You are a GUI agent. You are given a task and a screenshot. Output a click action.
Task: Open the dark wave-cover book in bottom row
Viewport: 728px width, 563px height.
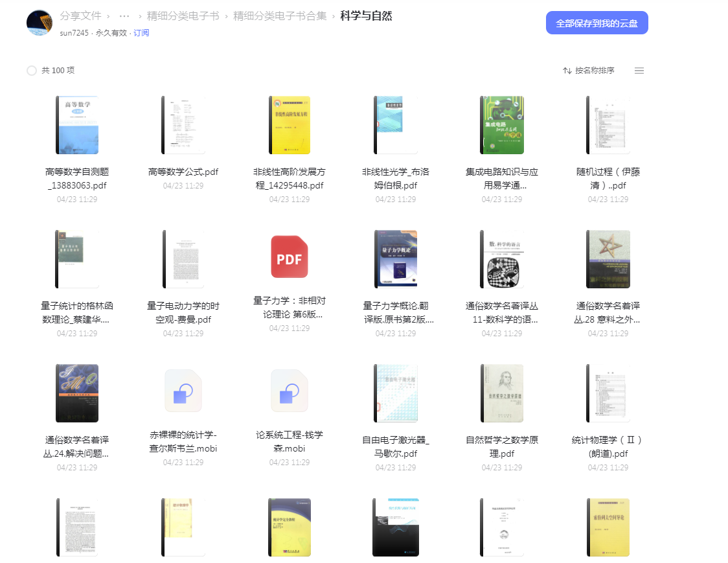396,527
